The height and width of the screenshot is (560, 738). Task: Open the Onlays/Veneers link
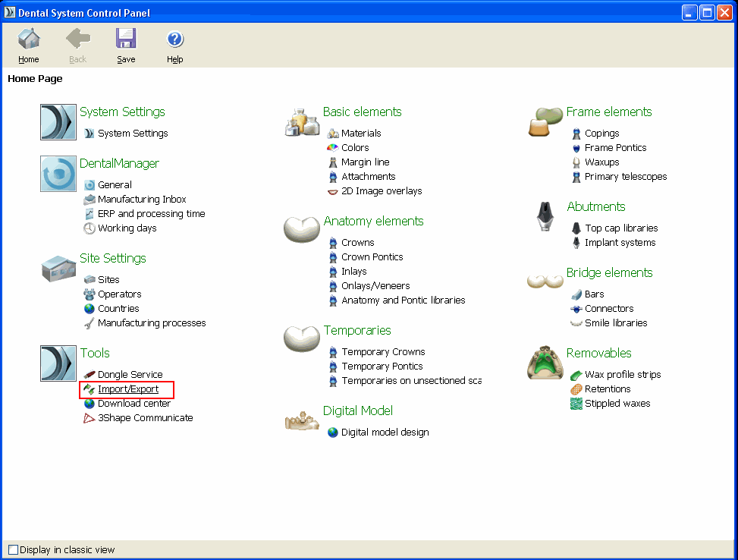(x=375, y=286)
